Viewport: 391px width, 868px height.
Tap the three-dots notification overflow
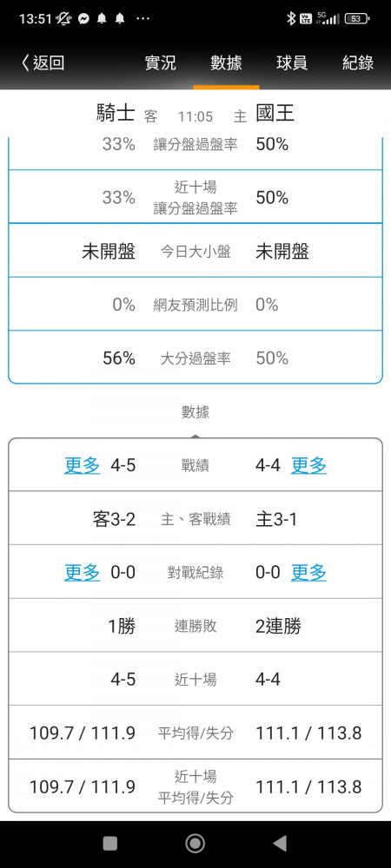point(142,19)
